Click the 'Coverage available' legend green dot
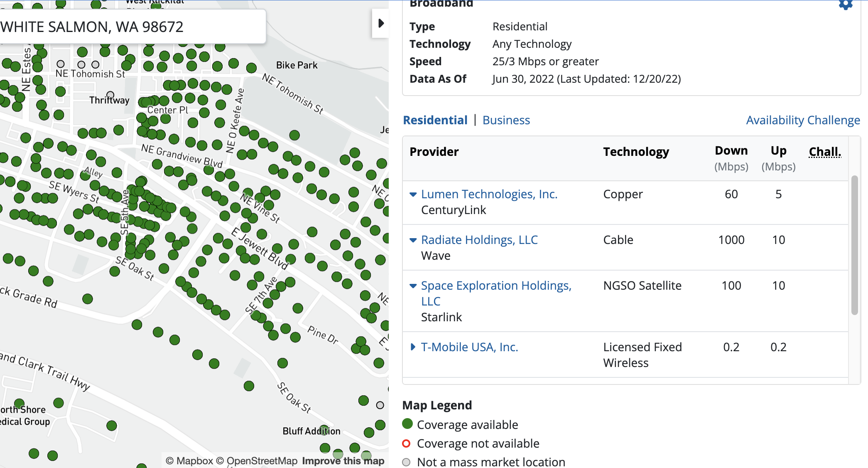 click(x=407, y=424)
